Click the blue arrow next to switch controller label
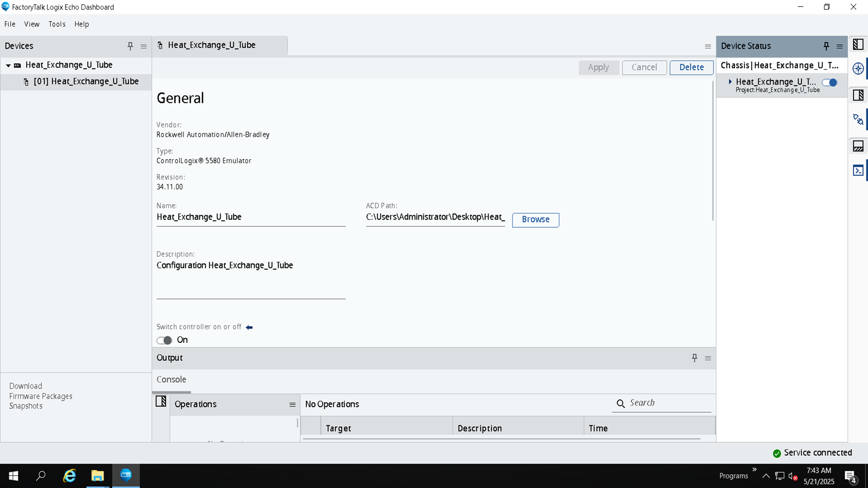Viewport: 868px width, 488px height. [249, 328]
